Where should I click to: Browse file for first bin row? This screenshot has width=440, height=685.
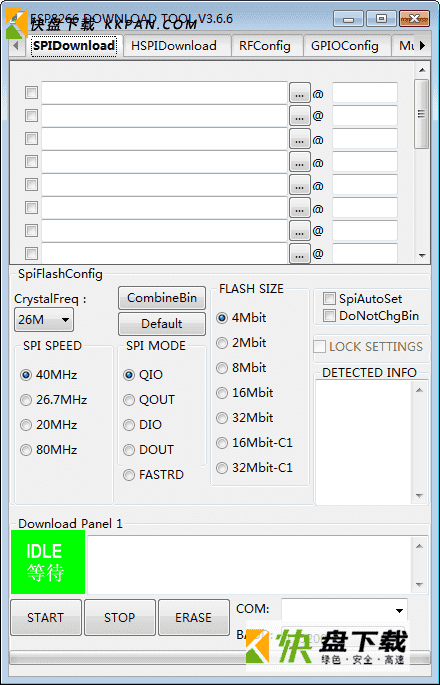coord(299,93)
